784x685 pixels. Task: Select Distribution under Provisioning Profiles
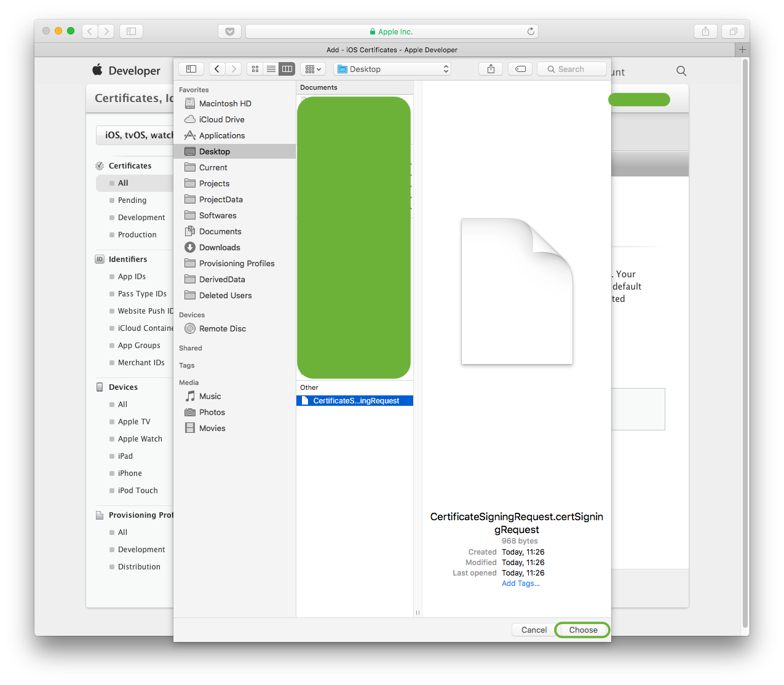tap(139, 566)
